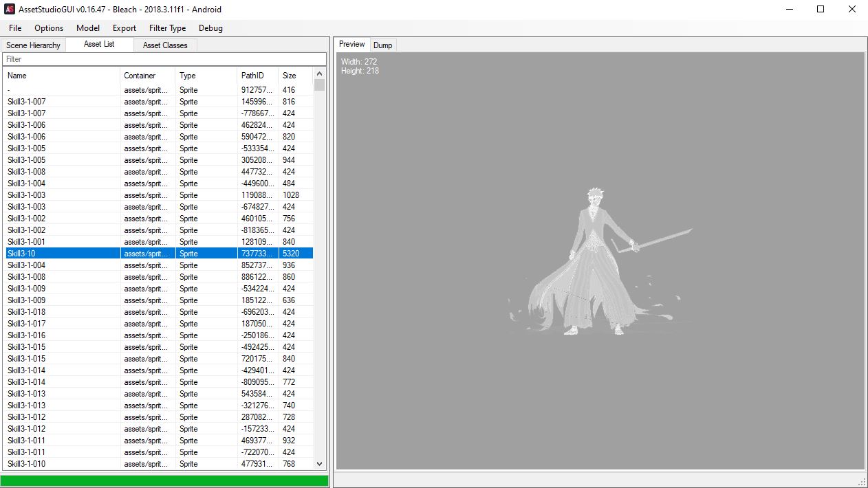Select the Skill3-1-001 asset row
The height and width of the screenshot is (488, 868).
tap(159, 242)
